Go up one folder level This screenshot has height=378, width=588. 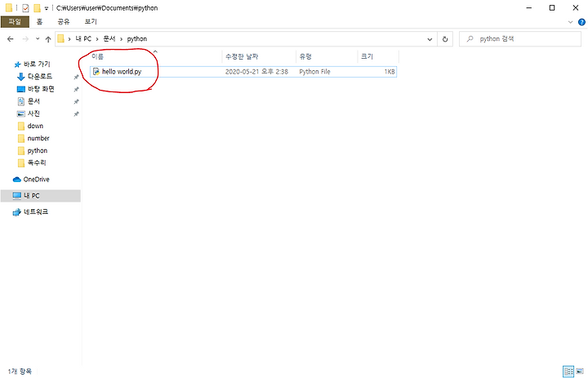pyautogui.click(x=48, y=39)
